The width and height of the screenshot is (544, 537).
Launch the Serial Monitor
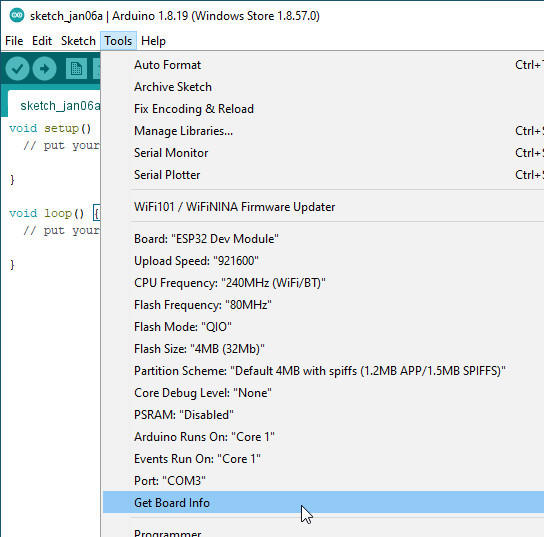(x=323, y=153)
